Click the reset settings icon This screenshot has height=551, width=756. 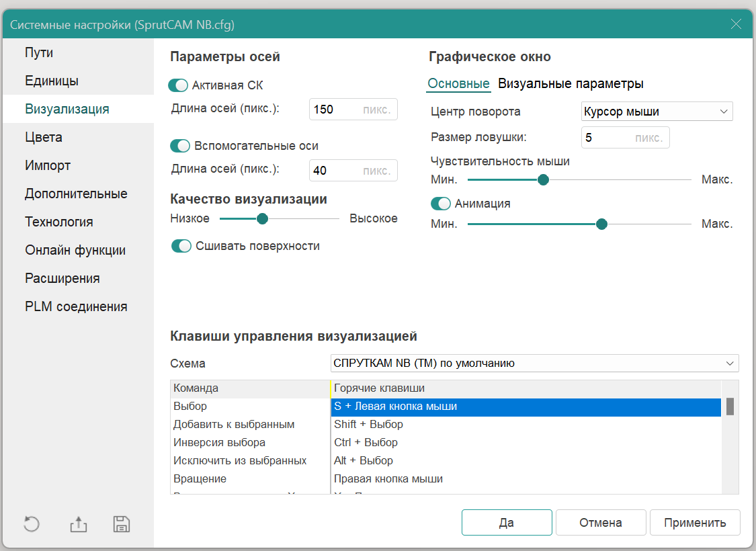click(x=32, y=524)
